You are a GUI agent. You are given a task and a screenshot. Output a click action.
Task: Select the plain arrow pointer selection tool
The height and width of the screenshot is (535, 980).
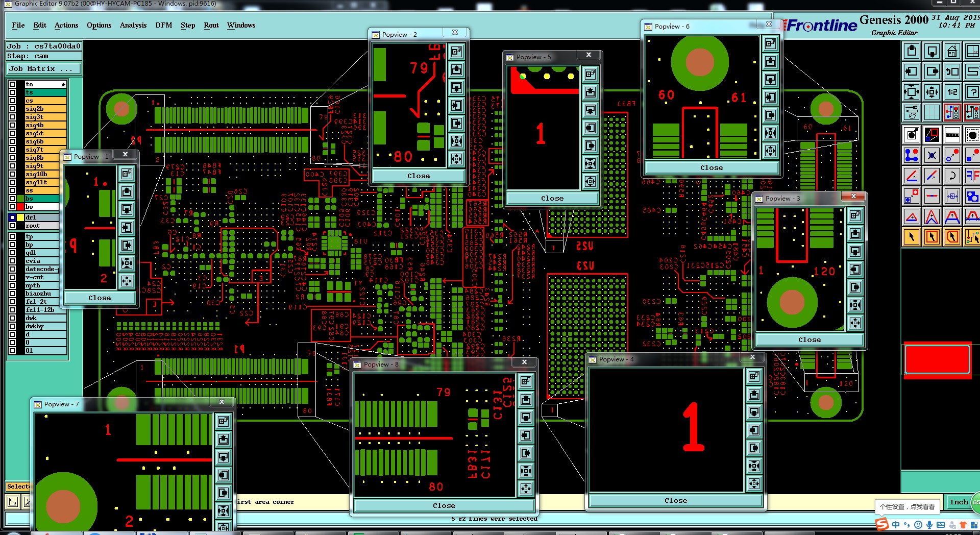point(912,237)
